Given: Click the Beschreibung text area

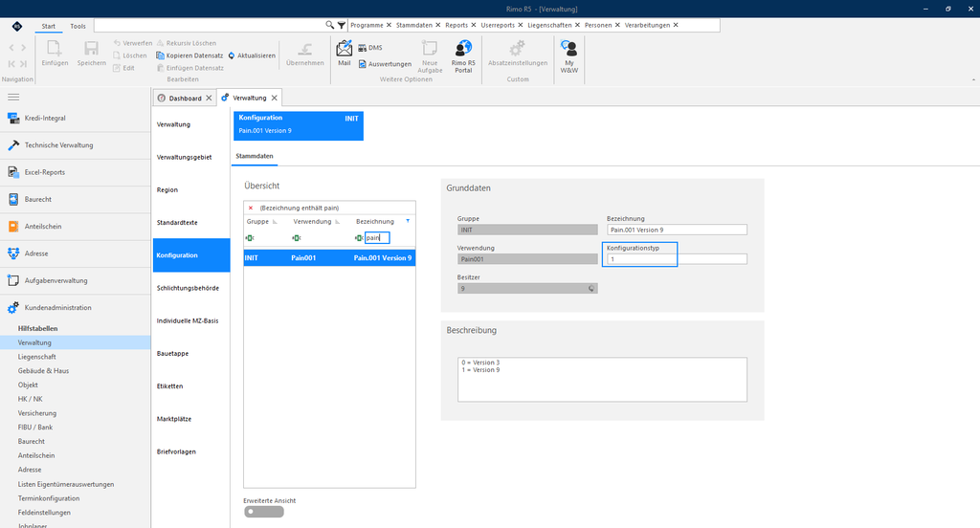Looking at the screenshot, I should click(603, 380).
